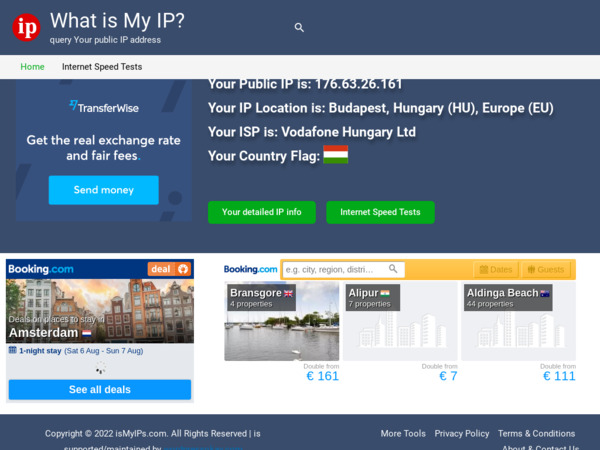Click the See all deals button
600x450 pixels.
[x=100, y=390]
